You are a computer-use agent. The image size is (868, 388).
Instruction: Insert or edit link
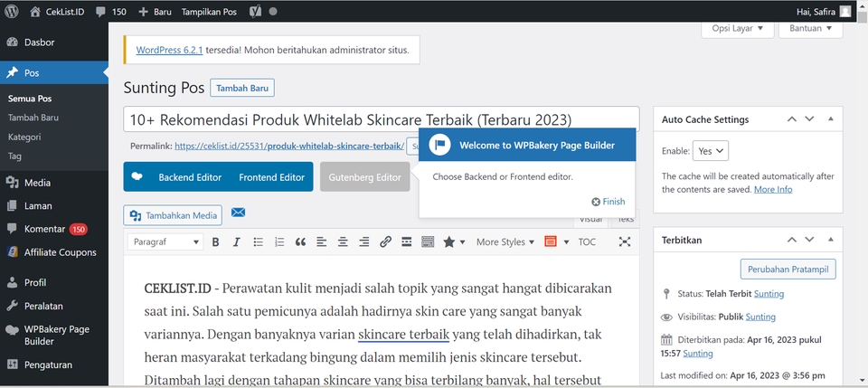(385, 241)
